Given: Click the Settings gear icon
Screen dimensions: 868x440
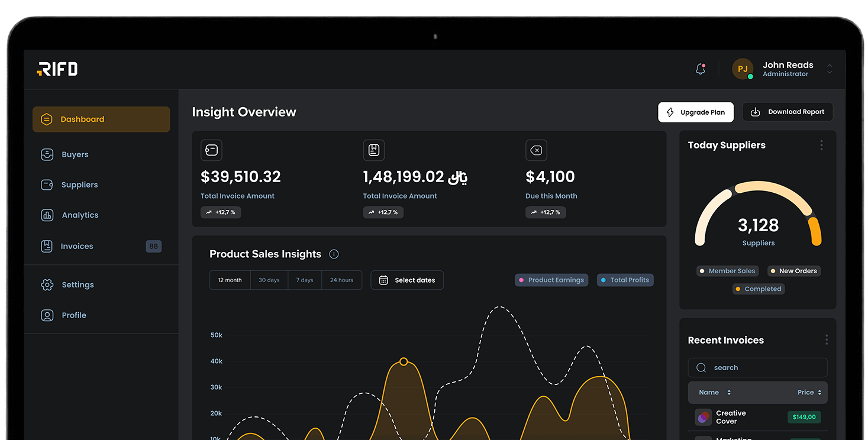Looking at the screenshot, I should click(47, 284).
